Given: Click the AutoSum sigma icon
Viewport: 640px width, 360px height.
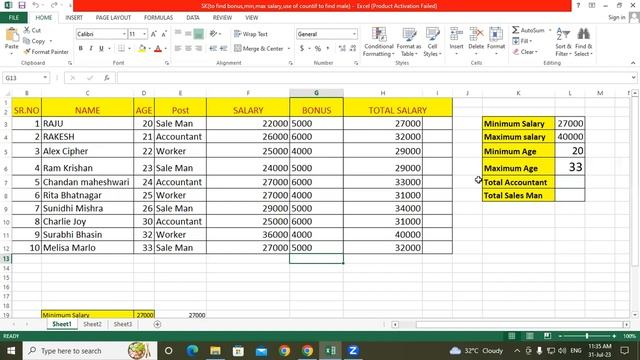Looking at the screenshot, I should [x=516, y=30].
